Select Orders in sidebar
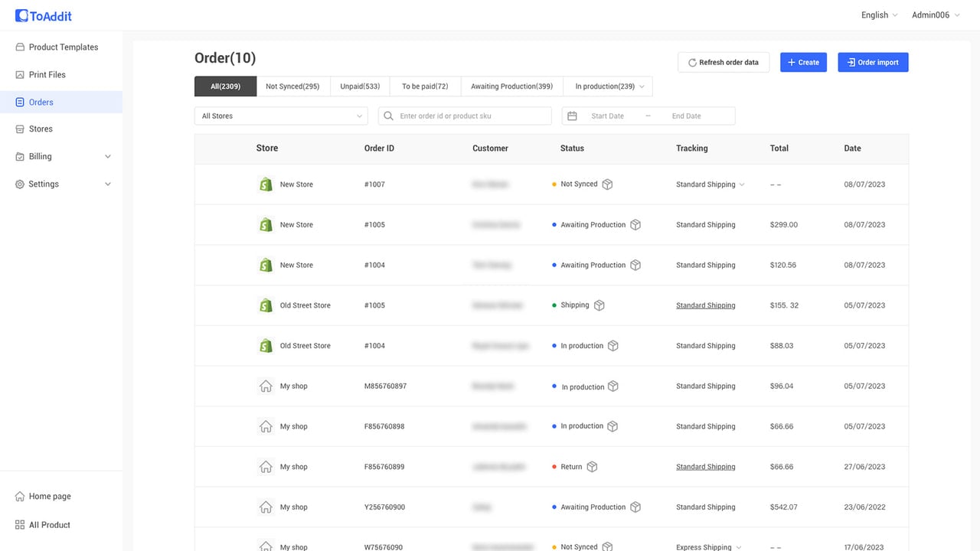 [x=61, y=103]
